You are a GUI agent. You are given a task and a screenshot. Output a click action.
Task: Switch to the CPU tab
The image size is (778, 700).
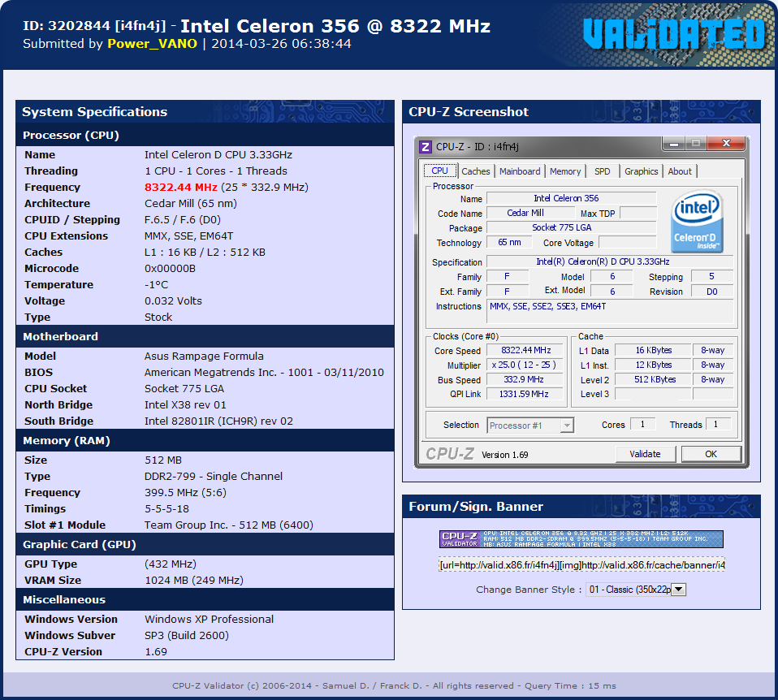point(439,171)
